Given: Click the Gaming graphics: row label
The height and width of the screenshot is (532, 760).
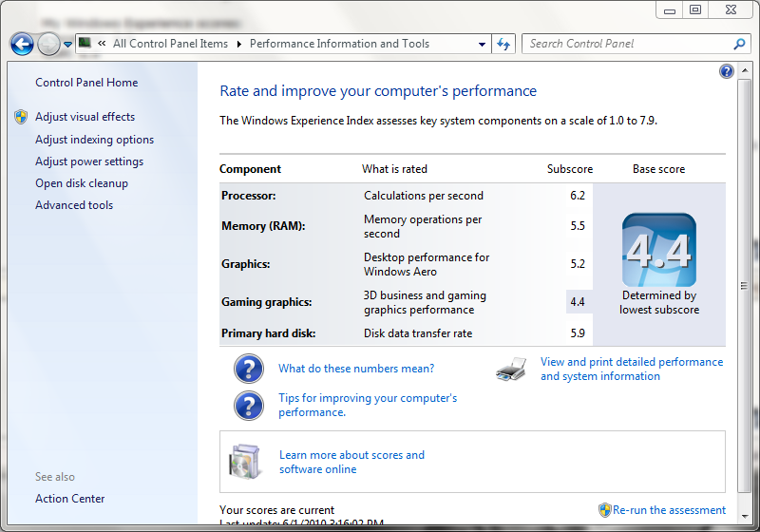Looking at the screenshot, I should (267, 302).
